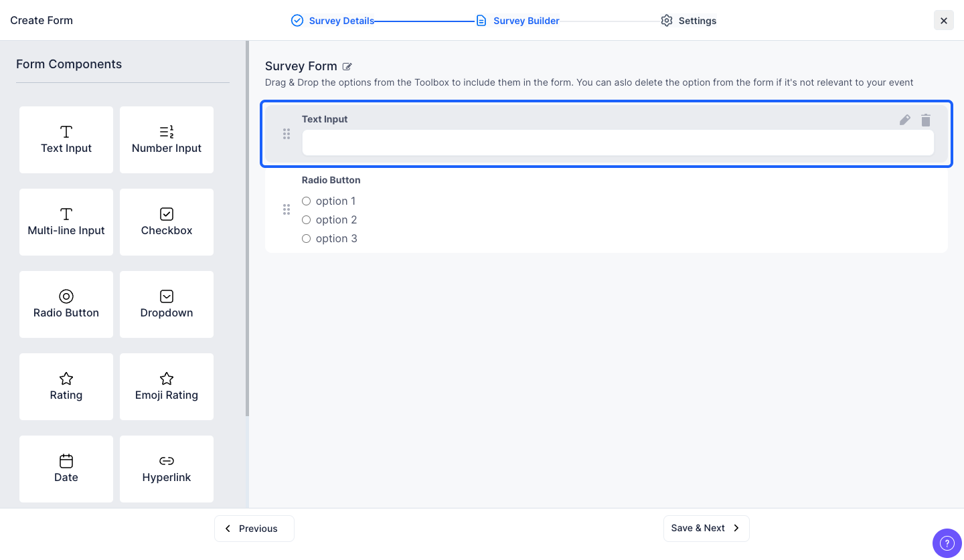
Task: Click the Form Components heading
Action: point(69,64)
